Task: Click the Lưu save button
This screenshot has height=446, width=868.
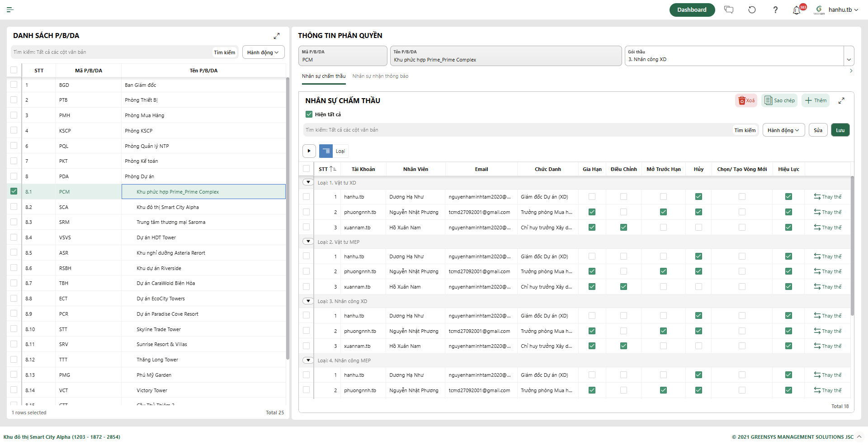Action: click(840, 130)
